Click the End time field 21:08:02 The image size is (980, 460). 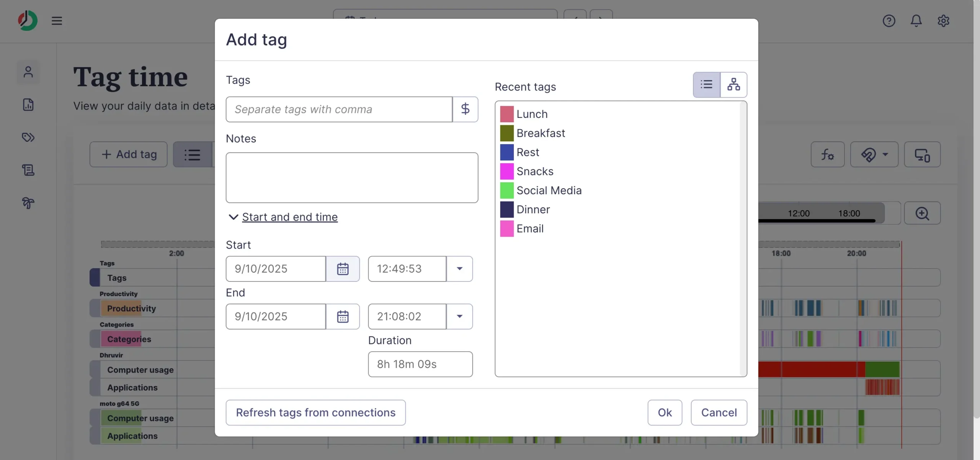407,316
